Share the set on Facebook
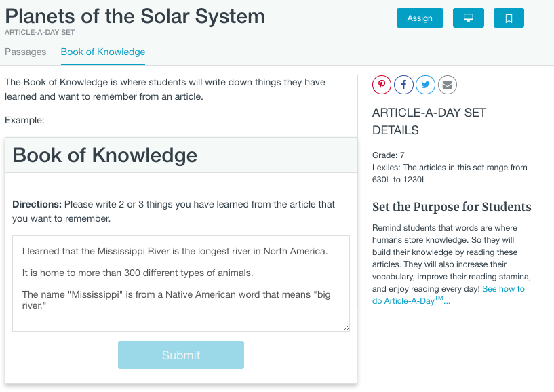Image resolution: width=554 pixels, height=392 pixels. pyautogui.click(x=403, y=84)
